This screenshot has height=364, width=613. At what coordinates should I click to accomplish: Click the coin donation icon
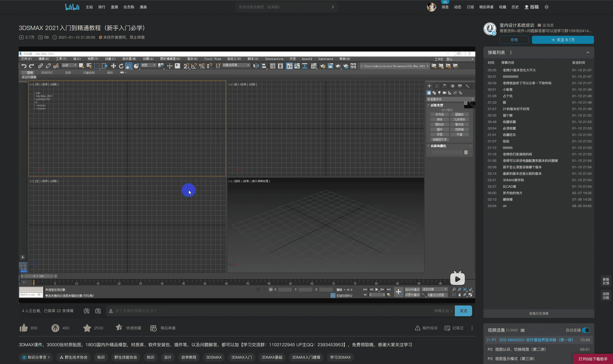(x=55, y=328)
